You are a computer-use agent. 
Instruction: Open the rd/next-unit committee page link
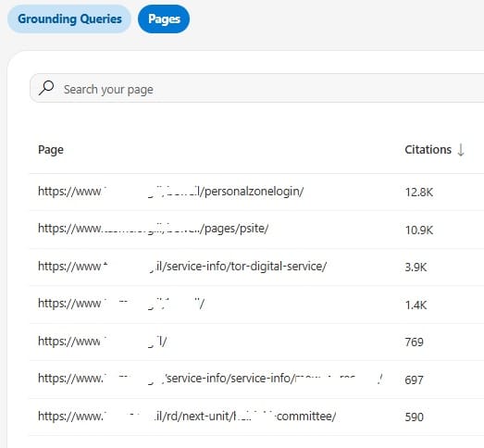pos(187,417)
